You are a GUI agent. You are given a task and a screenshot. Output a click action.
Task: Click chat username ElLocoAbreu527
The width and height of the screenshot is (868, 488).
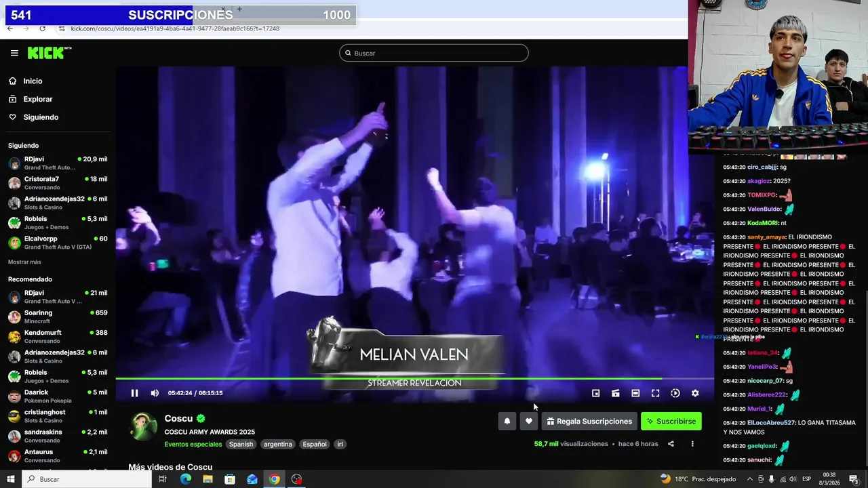coord(771,423)
